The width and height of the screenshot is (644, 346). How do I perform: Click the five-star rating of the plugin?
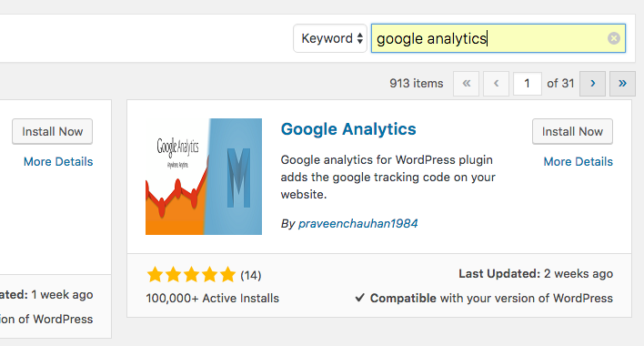[191, 274]
